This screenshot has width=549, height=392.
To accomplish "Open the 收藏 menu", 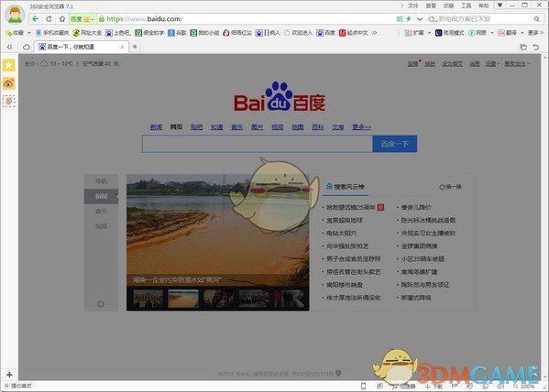I will (448, 5).
